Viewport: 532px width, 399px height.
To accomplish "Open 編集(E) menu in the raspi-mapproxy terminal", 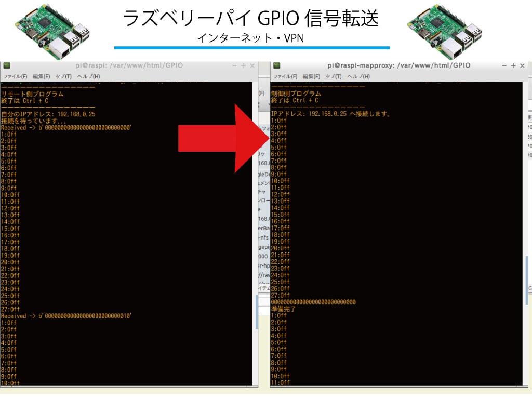I will [x=311, y=76].
